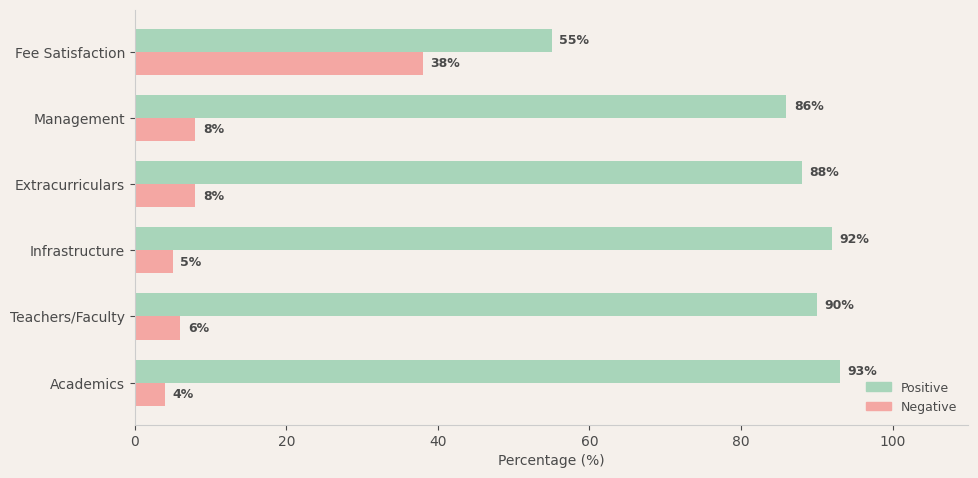This screenshot has height=478, width=978.
Task: Click the Teachers/Faculty positive bar
Action: (476, 305)
